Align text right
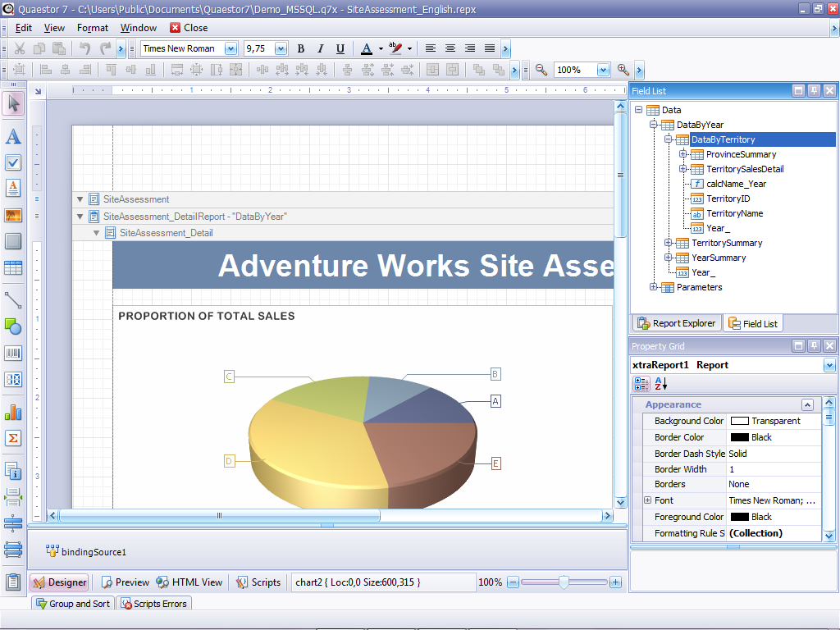Viewport: 840px width, 630px height. [470, 48]
